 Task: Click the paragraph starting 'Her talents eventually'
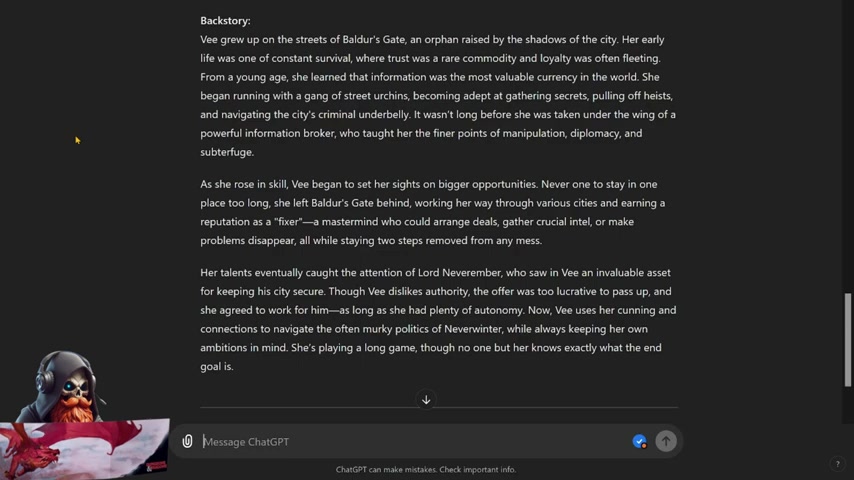coord(438,319)
